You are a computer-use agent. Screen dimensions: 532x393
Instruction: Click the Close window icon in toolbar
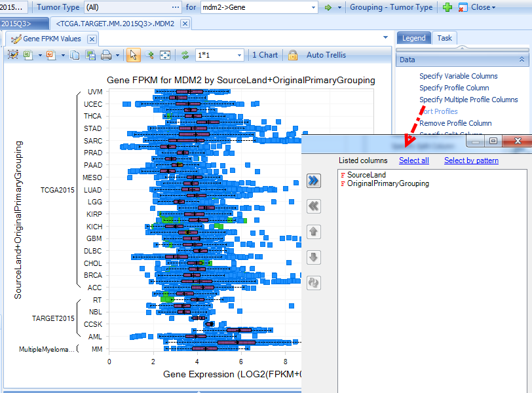coord(463,7)
